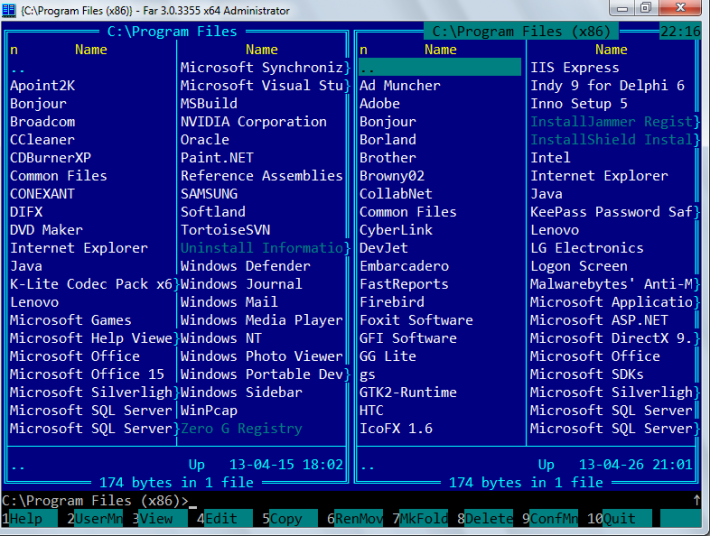Select the Microsoft SDKs folder
Screen dimensions: 710x536
[x=587, y=374]
